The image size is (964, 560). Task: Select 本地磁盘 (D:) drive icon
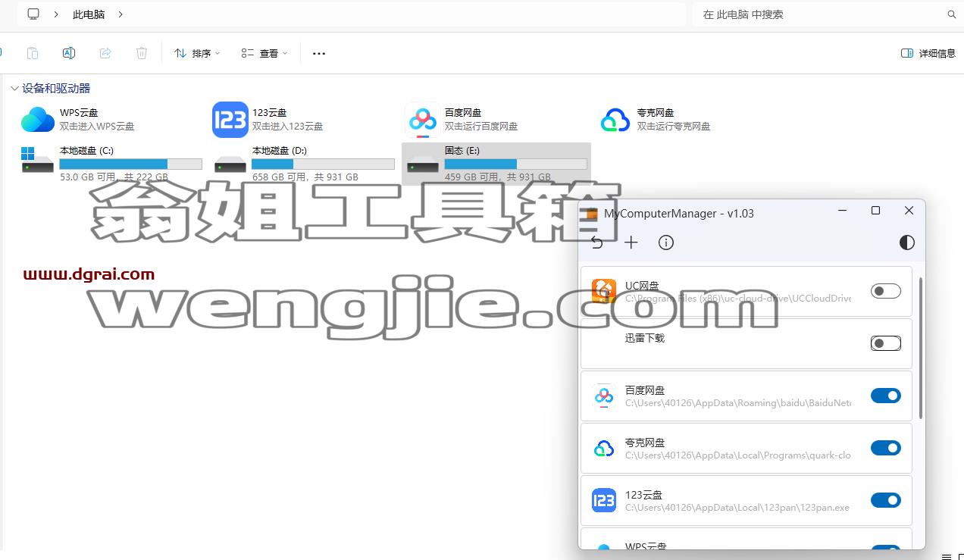point(230,164)
